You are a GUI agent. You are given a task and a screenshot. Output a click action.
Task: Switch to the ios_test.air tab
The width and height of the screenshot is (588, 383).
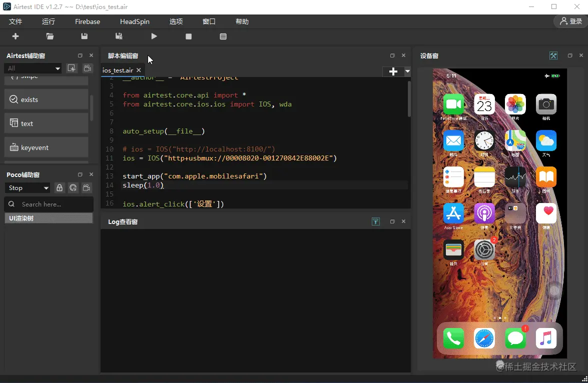pyautogui.click(x=118, y=70)
